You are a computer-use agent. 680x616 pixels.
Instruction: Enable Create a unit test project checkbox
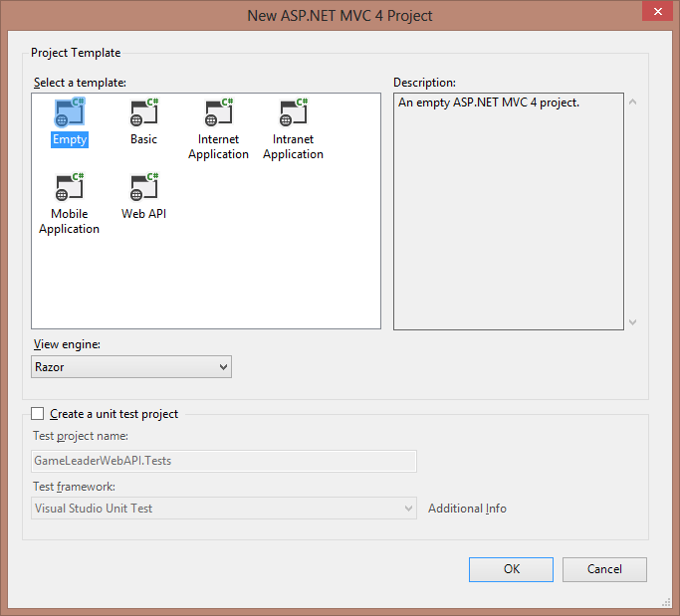click(x=37, y=414)
